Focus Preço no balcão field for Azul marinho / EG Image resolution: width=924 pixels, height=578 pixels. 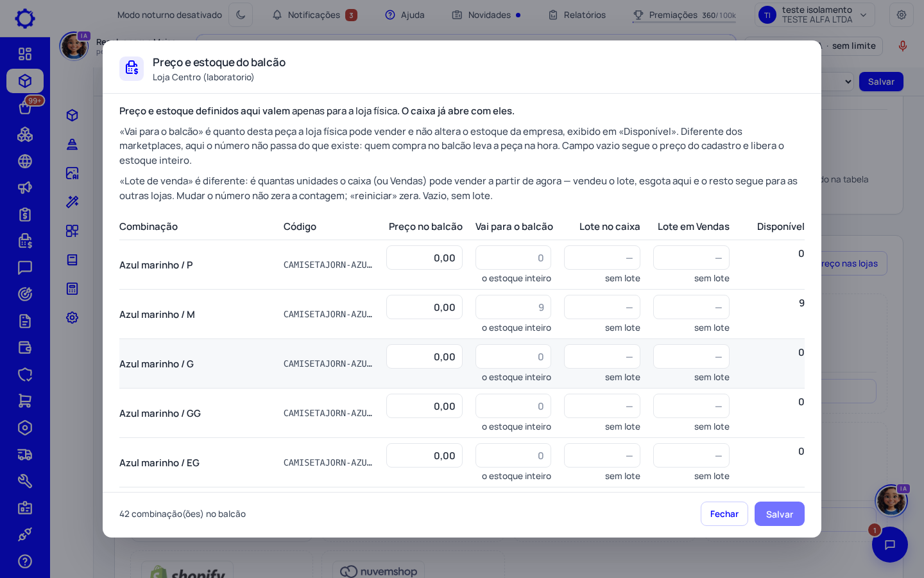[x=424, y=455]
